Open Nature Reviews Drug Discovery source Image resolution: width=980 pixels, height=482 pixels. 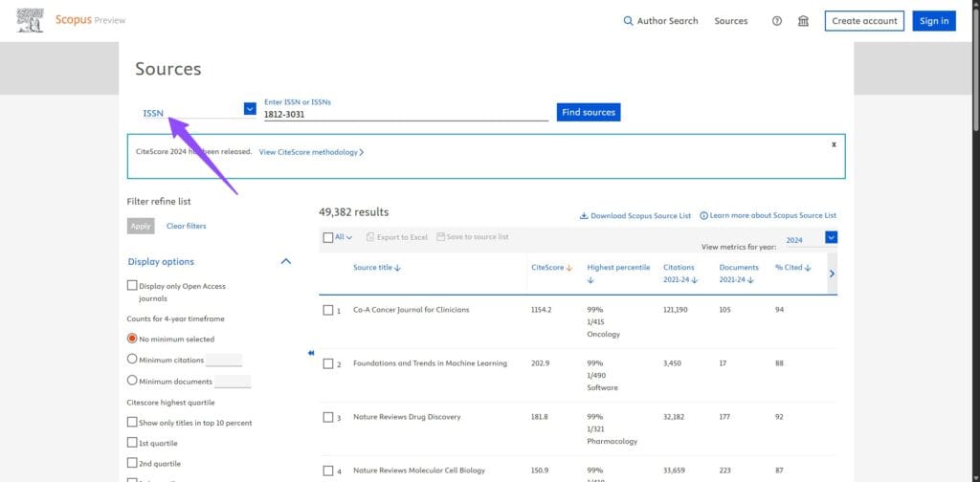click(x=407, y=416)
